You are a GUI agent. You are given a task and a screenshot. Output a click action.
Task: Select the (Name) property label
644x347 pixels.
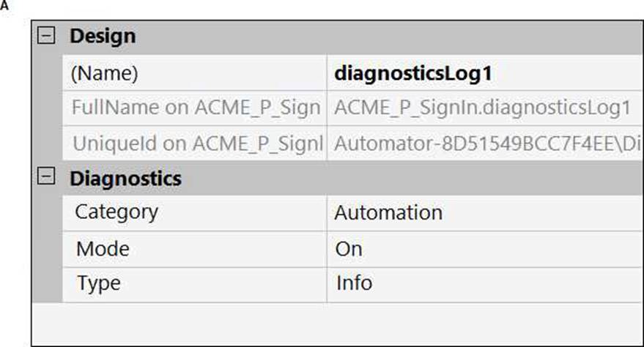pyautogui.click(x=105, y=73)
